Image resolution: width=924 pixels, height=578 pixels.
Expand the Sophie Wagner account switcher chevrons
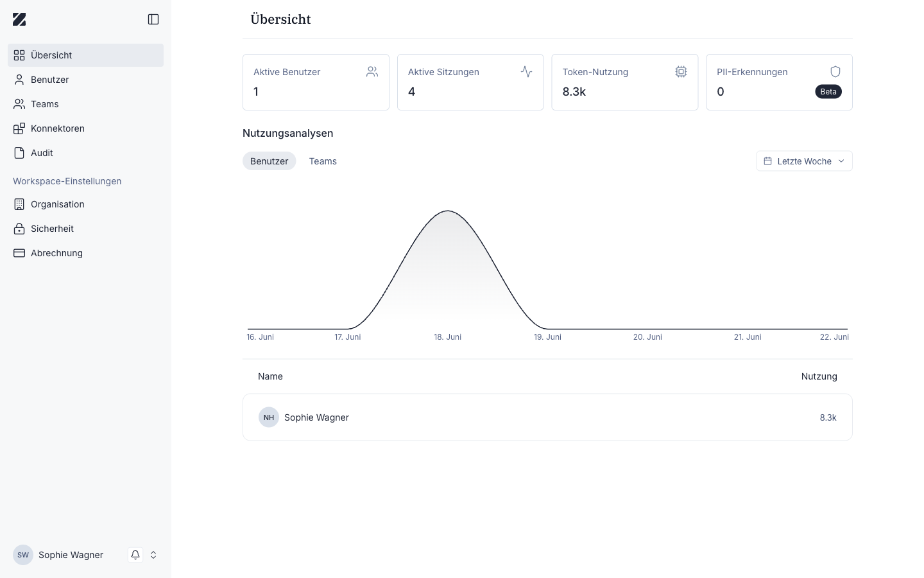click(153, 555)
